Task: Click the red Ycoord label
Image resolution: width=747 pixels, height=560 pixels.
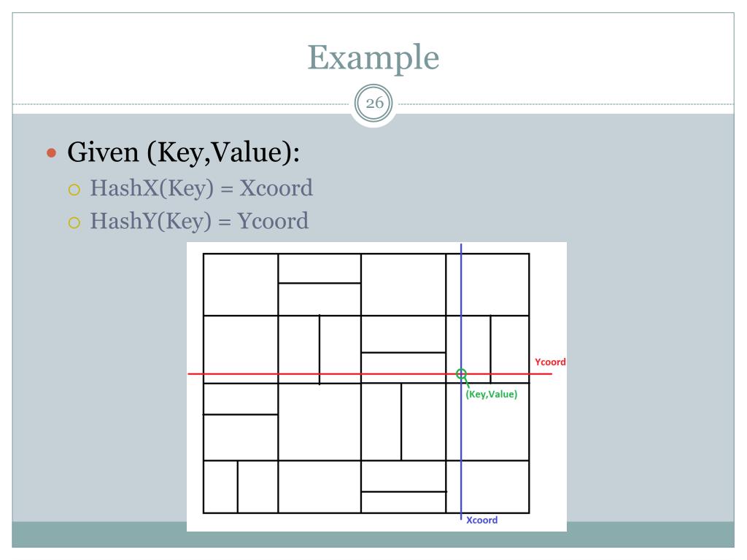Action: (550, 362)
